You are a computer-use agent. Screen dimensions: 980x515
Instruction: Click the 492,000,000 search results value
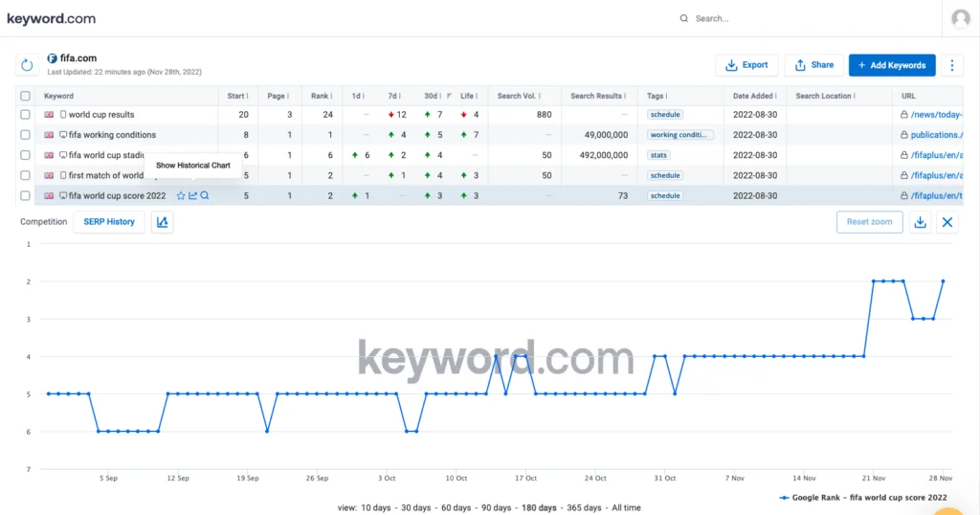(603, 155)
